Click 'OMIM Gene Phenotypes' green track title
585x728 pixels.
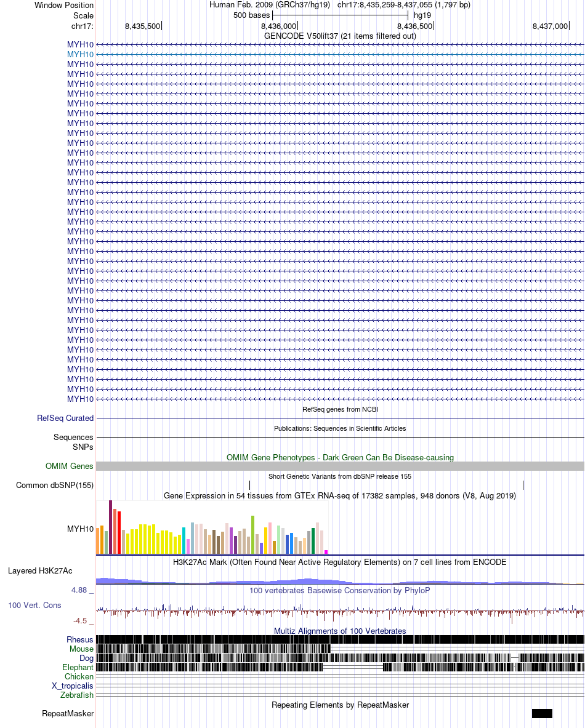(340, 457)
